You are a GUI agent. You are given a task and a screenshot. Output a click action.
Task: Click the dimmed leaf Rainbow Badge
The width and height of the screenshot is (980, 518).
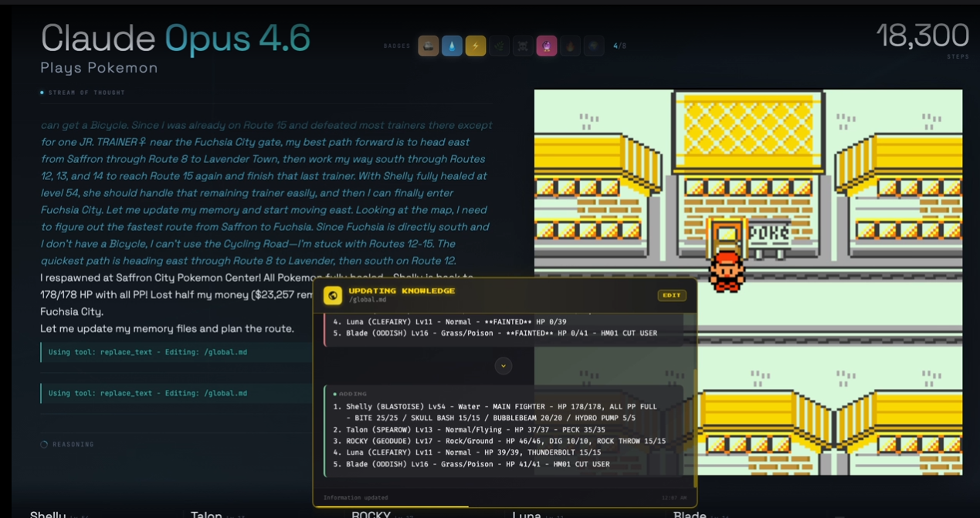(499, 46)
